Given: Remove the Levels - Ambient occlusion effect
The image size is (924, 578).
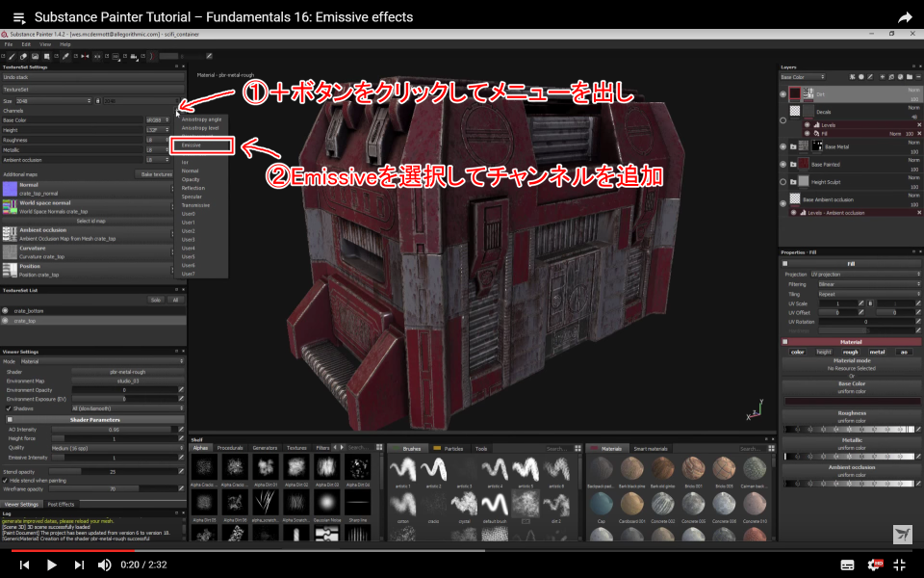Looking at the screenshot, I should (919, 212).
